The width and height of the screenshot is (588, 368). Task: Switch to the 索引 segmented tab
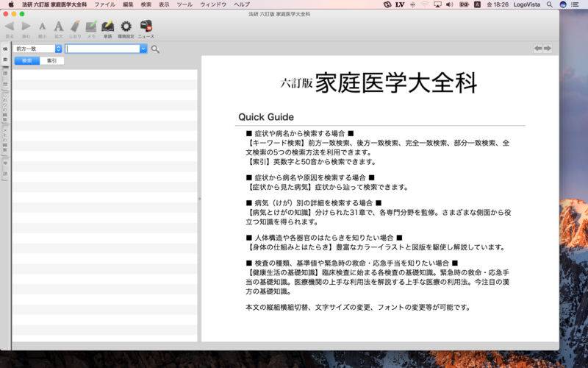point(51,61)
